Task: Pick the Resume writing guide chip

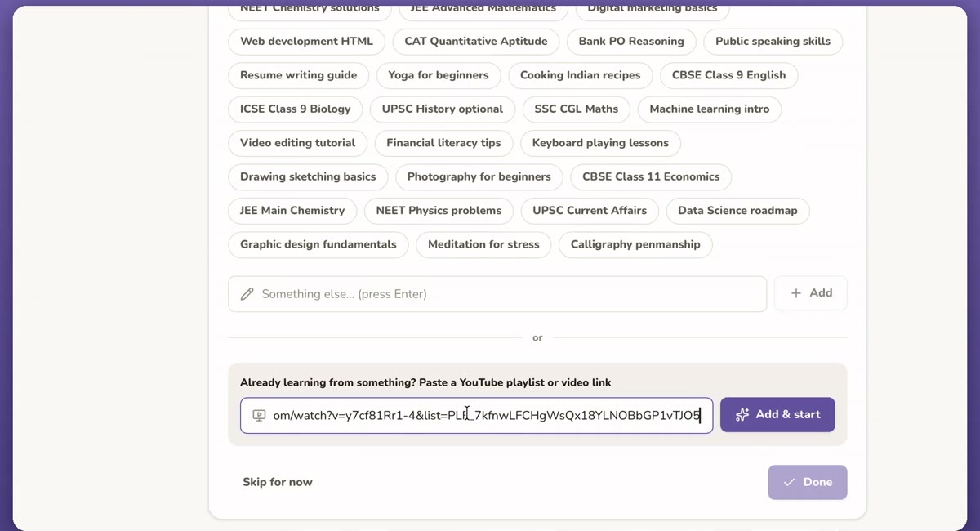Action: pos(299,75)
